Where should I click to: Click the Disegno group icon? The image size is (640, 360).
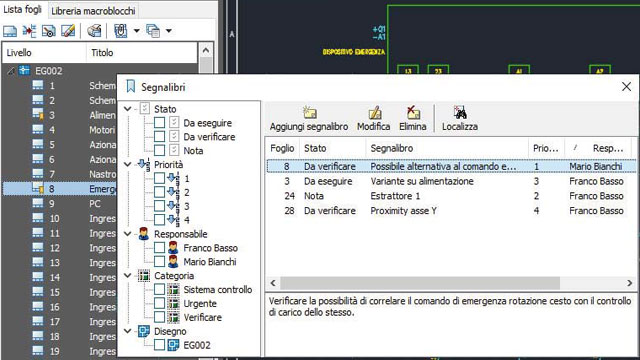(144, 331)
